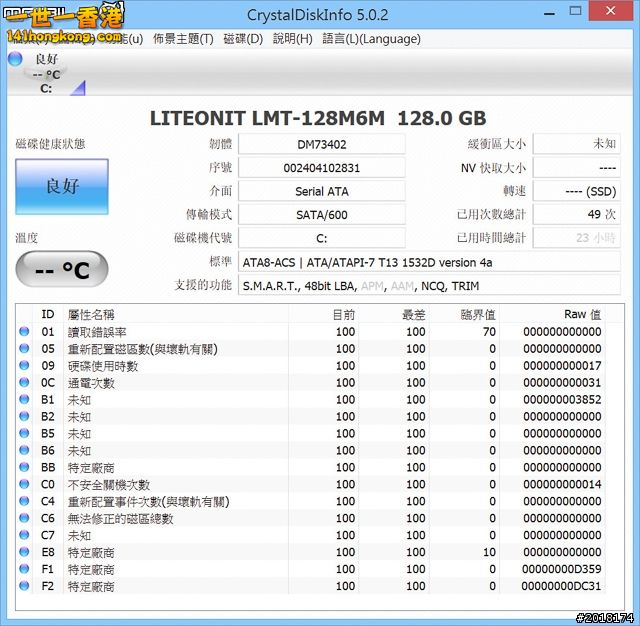Click raw value 0000000D359
Image resolution: width=640 pixels, height=626 pixels.
[561, 569]
